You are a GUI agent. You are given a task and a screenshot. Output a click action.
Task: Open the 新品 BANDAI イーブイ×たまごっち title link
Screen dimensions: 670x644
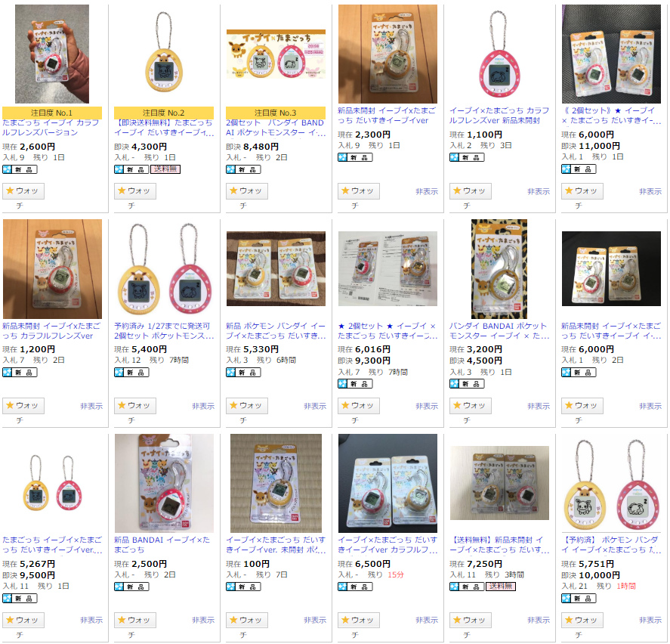162,545
